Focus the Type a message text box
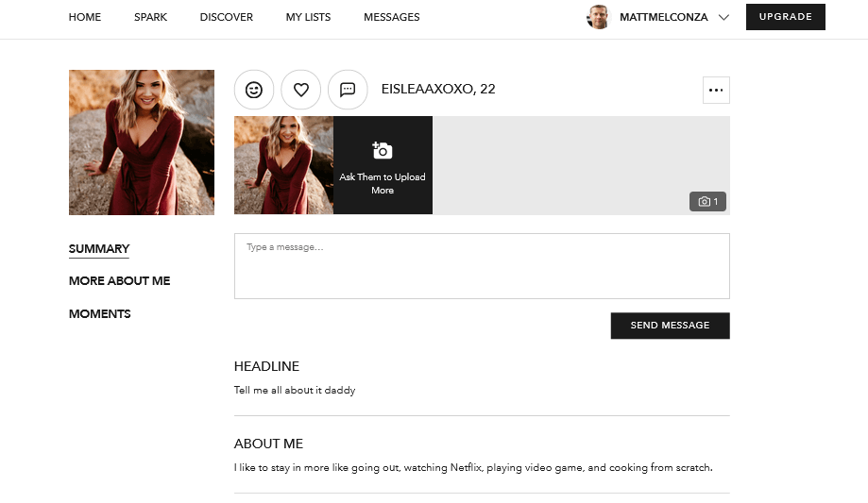 (x=482, y=266)
